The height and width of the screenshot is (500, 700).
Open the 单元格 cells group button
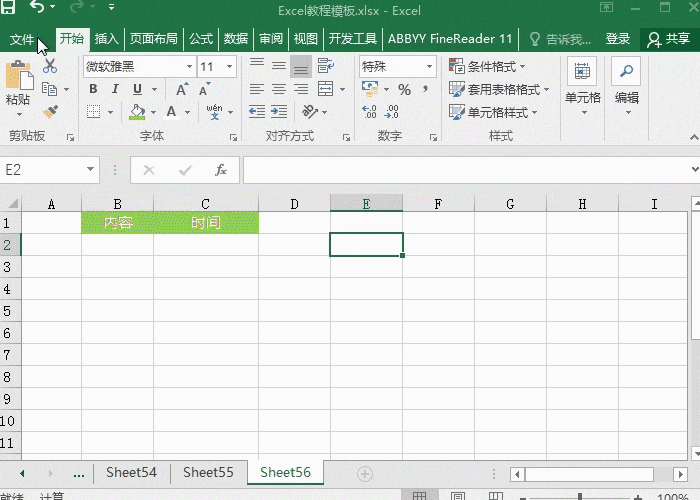(583, 86)
